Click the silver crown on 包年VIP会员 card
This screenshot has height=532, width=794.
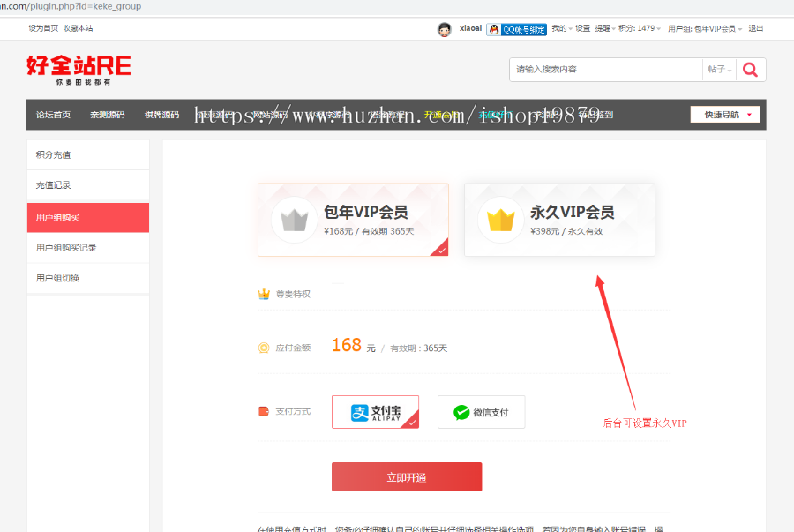tap(294, 219)
